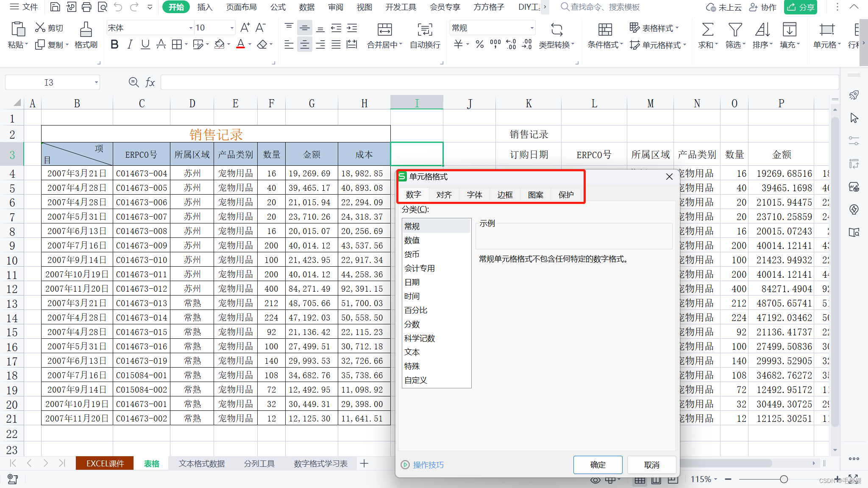868x488 pixels.
Task: Expand the font size 10 dropdown
Action: [232, 28]
